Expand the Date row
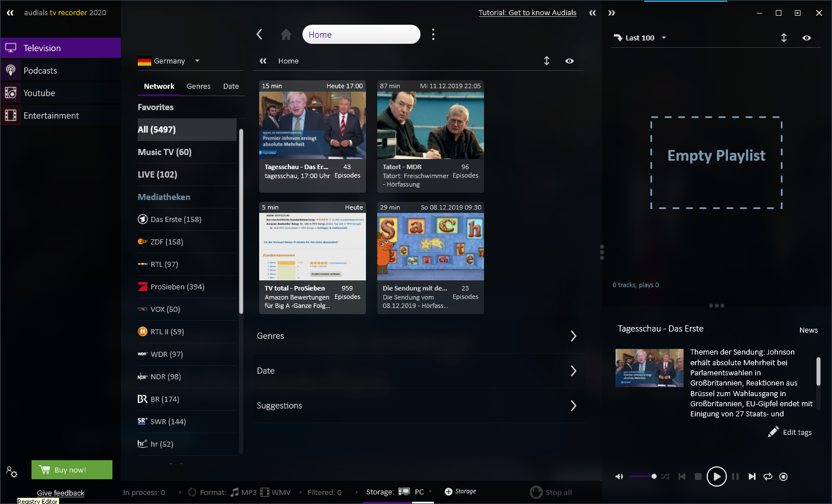The height and width of the screenshot is (504, 832). (x=419, y=371)
